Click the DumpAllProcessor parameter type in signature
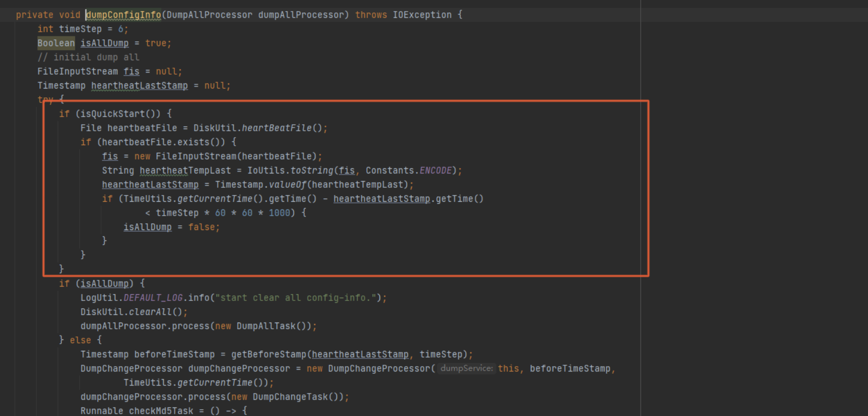Viewport: 868px width, 416px height. 209,15
